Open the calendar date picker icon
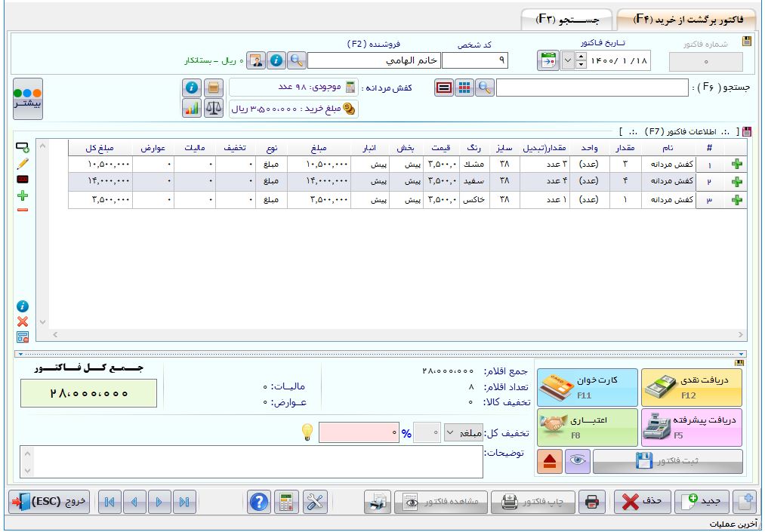The width and height of the screenshot is (765, 532). 548,61
